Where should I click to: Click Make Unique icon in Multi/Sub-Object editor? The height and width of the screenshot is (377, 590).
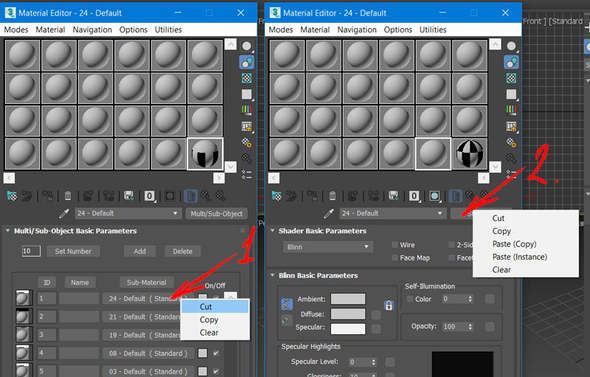[109, 196]
